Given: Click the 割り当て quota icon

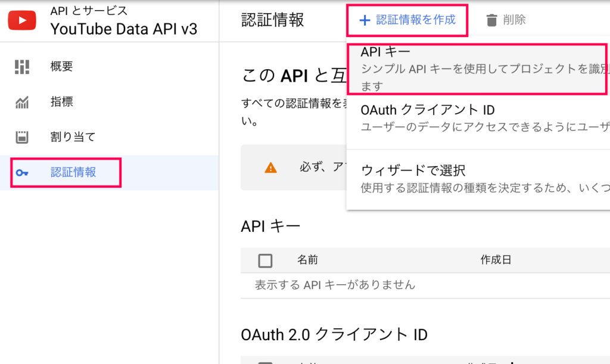Looking at the screenshot, I should (22, 137).
